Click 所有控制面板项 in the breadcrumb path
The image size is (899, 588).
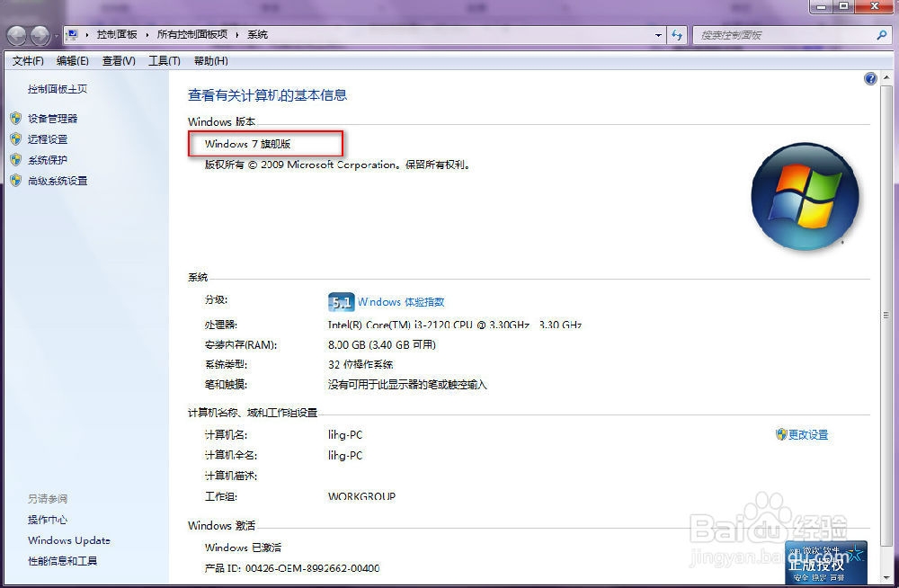pyautogui.click(x=192, y=34)
